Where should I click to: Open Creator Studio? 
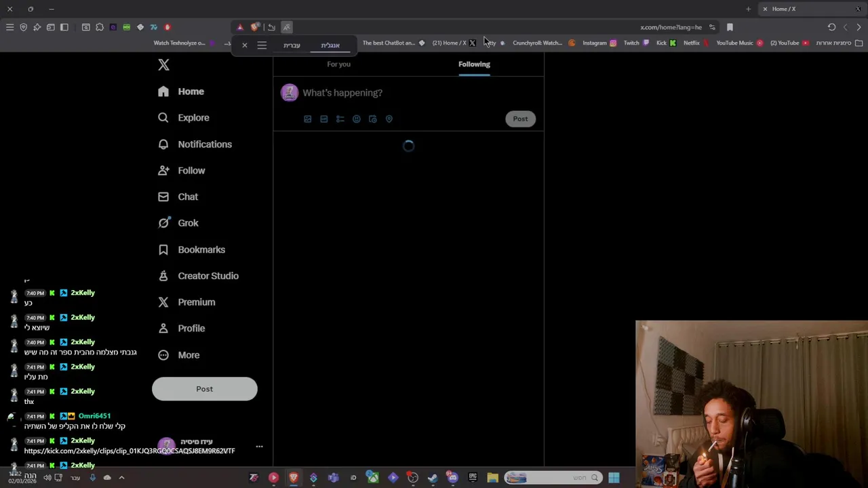point(198,276)
